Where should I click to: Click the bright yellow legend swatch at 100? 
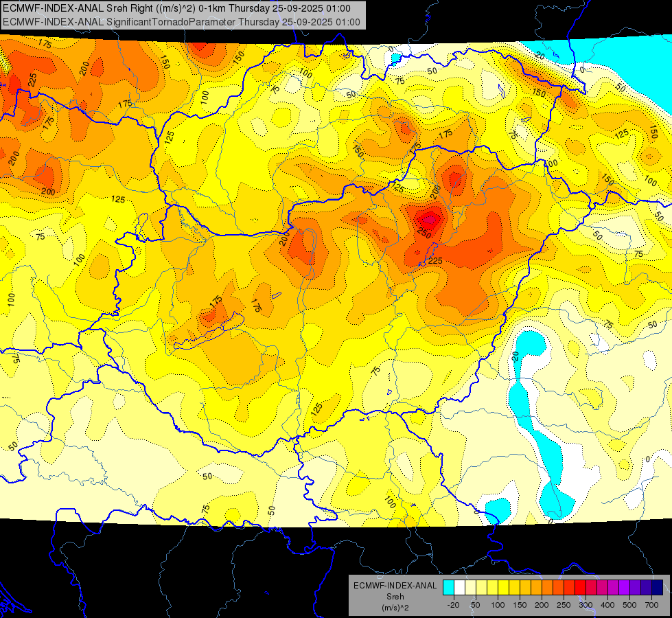504,588
